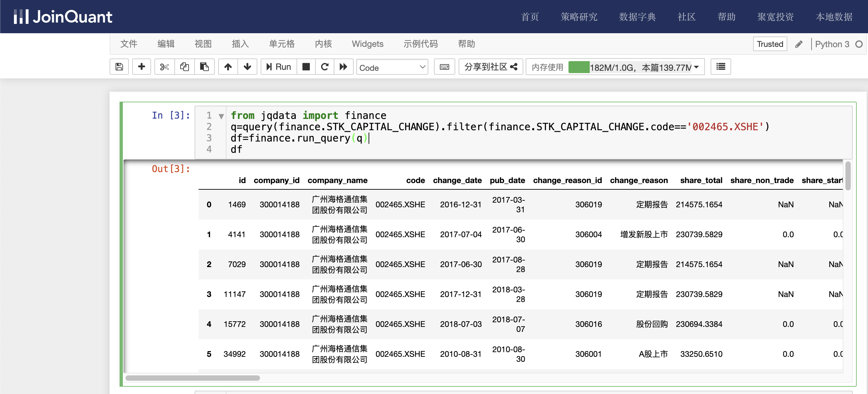Click the 分享到社区 share button

(490, 67)
